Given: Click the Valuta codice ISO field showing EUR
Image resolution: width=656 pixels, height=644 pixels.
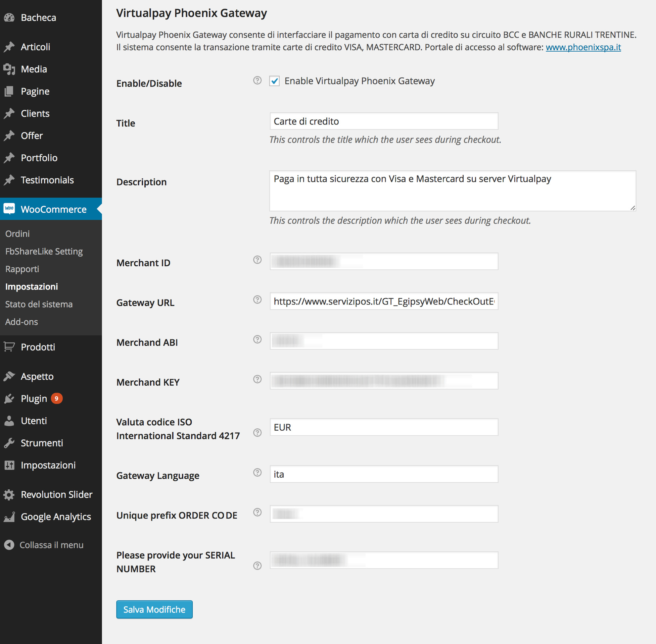Looking at the screenshot, I should click(384, 427).
